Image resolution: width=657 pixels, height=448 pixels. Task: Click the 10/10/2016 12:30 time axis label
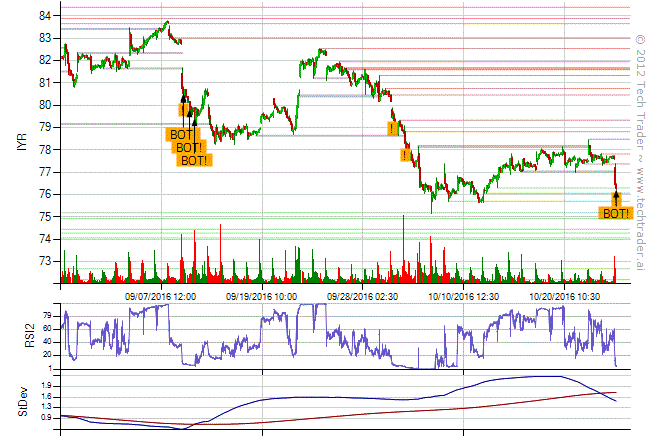(x=463, y=296)
